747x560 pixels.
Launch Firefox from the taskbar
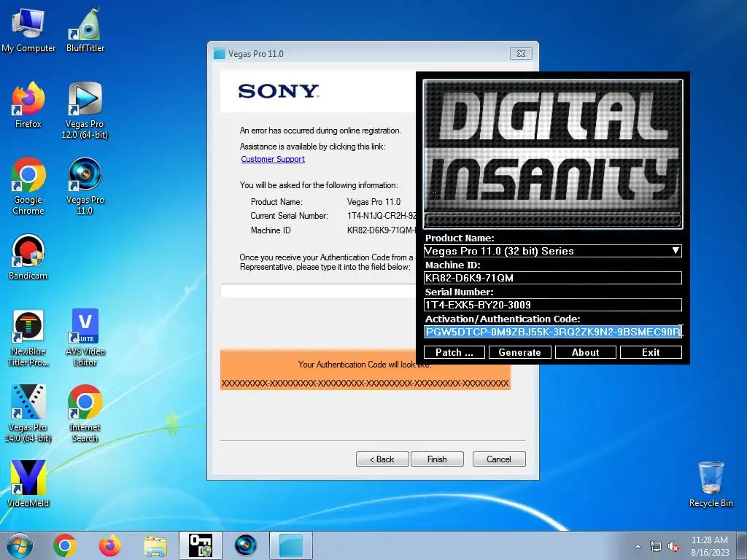(109, 545)
